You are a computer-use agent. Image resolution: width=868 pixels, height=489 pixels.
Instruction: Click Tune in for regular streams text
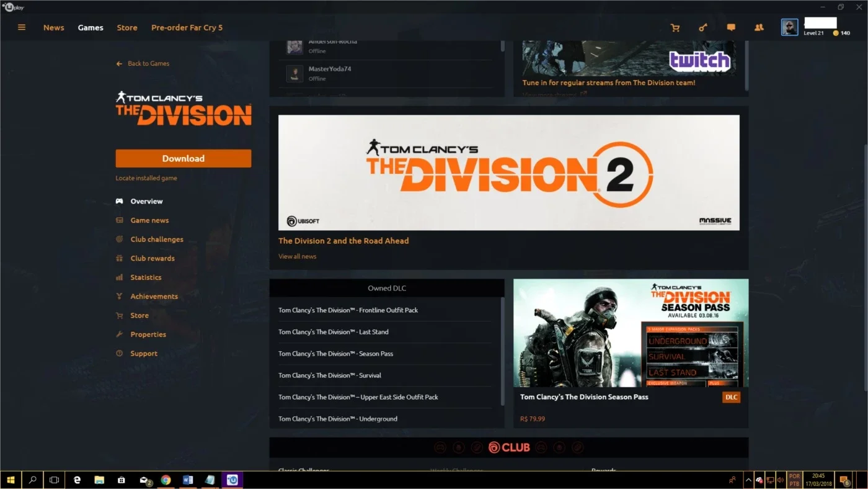[609, 83]
